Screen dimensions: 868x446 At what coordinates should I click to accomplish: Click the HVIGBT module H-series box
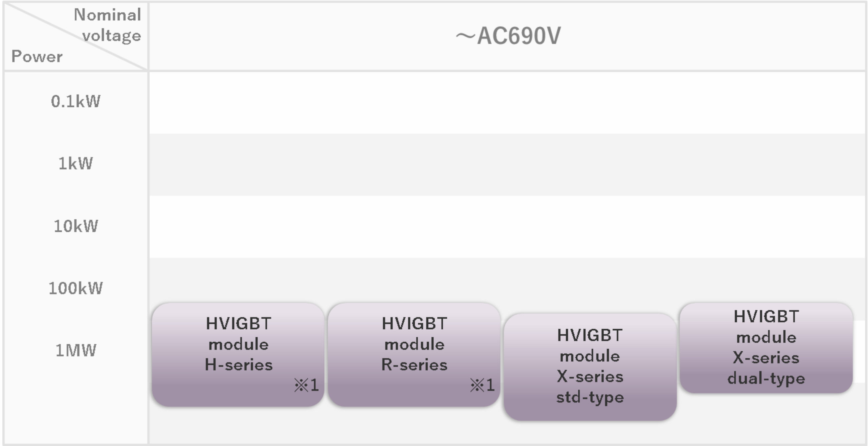[x=238, y=355]
